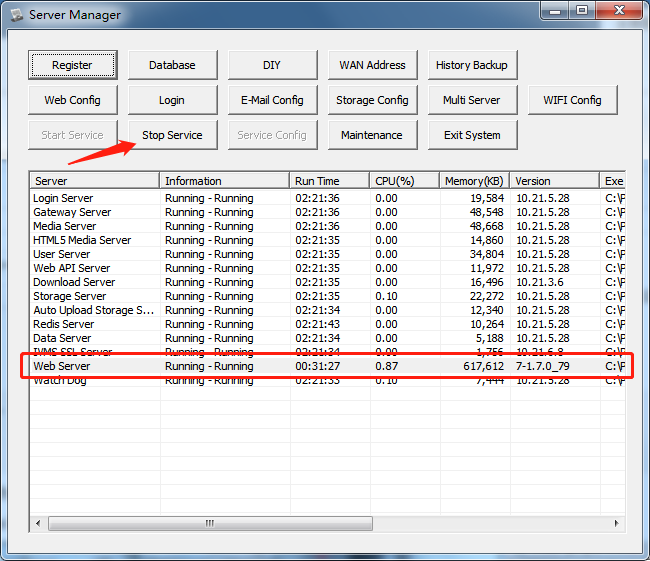The image size is (650, 561).
Task: Click Redis Server run time 02:21:43
Action: [318, 324]
